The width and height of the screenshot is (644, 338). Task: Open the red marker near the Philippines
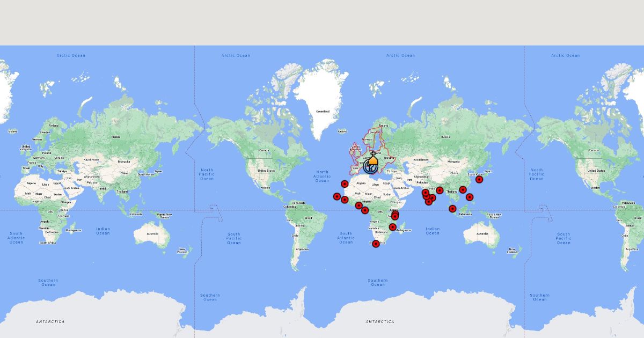click(470, 197)
